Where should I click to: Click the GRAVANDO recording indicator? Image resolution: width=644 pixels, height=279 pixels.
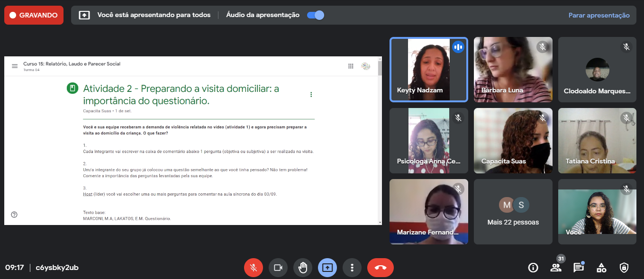tap(34, 15)
